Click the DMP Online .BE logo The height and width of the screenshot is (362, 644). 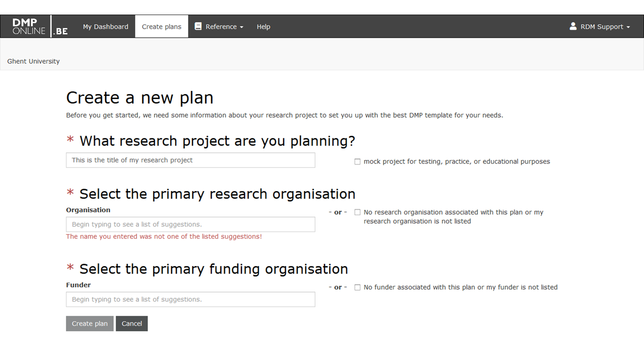tap(40, 27)
